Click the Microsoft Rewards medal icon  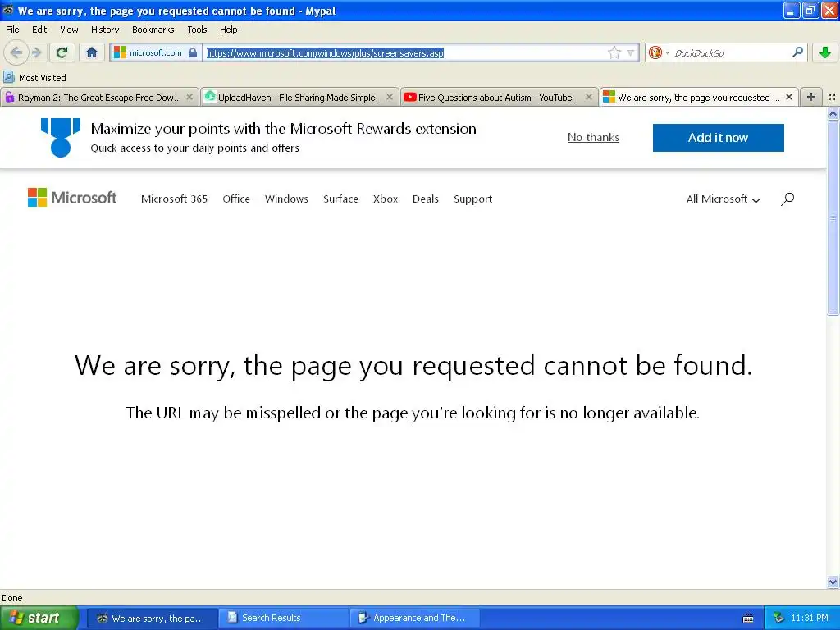pyautogui.click(x=61, y=137)
